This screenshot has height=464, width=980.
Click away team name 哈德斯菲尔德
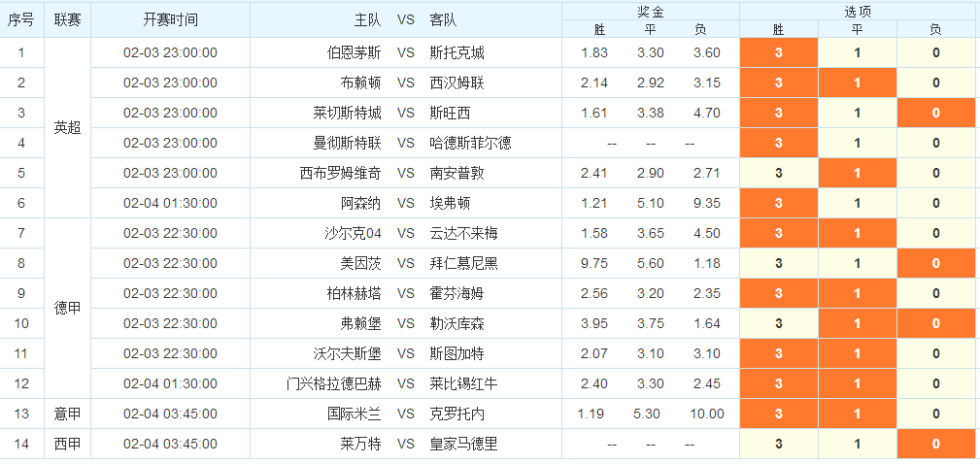[471, 143]
